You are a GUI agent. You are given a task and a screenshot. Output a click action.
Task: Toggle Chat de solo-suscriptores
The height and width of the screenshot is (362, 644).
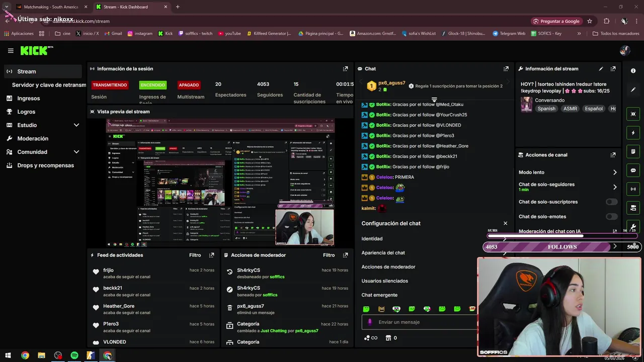click(611, 202)
